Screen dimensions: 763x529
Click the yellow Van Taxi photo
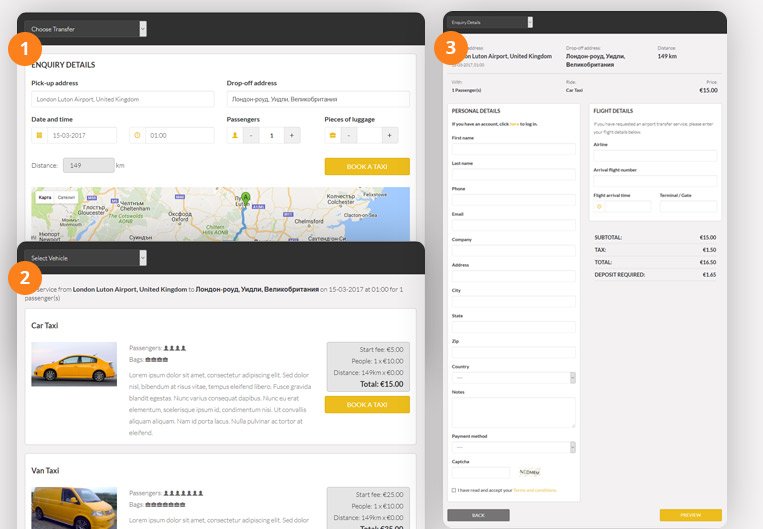pos(74,508)
